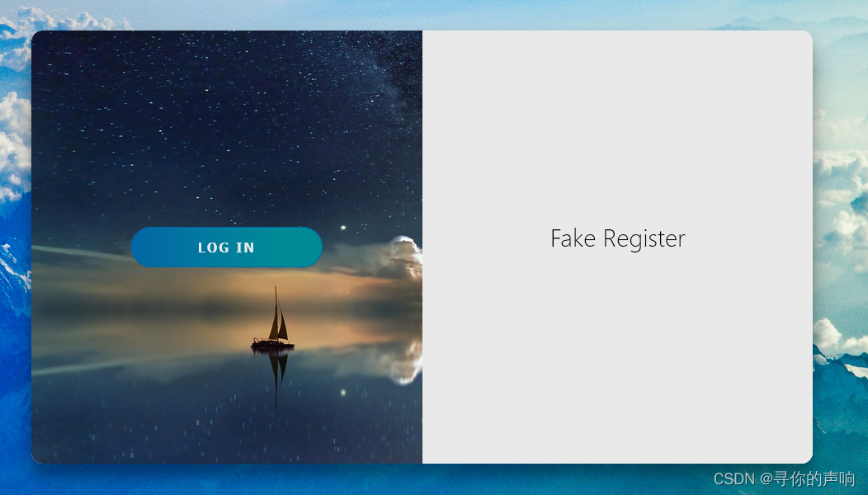Click the white cloud beside LOG IN button

click(x=399, y=257)
